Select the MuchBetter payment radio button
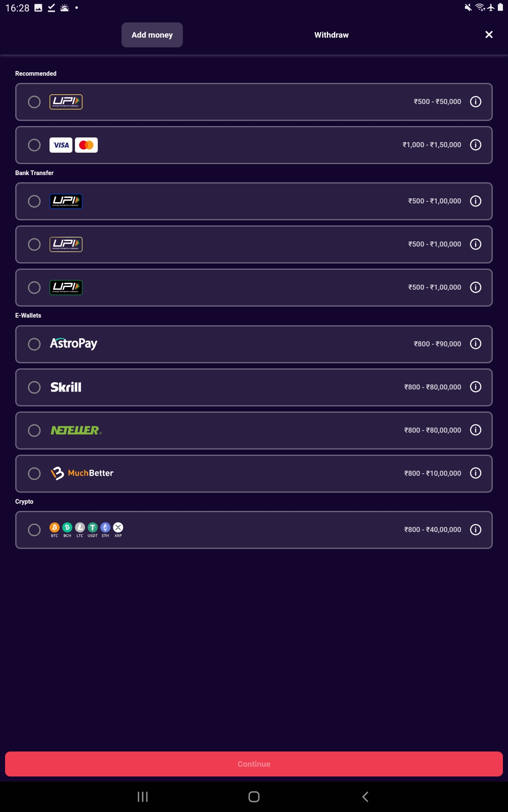The width and height of the screenshot is (508, 812). (x=34, y=474)
